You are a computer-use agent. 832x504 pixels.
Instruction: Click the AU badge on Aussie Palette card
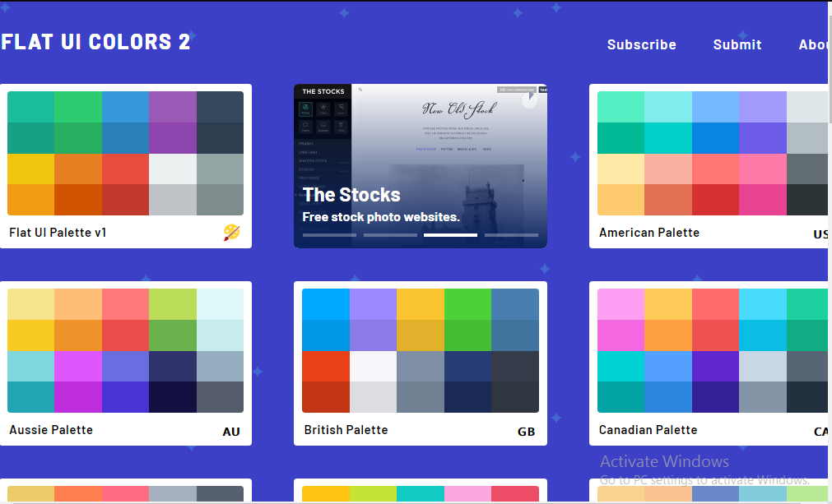pyautogui.click(x=231, y=432)
